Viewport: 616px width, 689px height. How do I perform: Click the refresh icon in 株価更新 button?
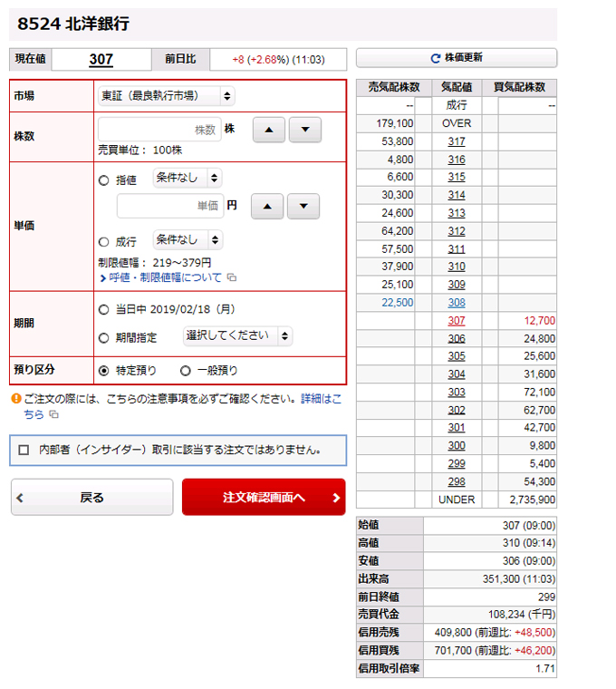(x=435, y=58)
